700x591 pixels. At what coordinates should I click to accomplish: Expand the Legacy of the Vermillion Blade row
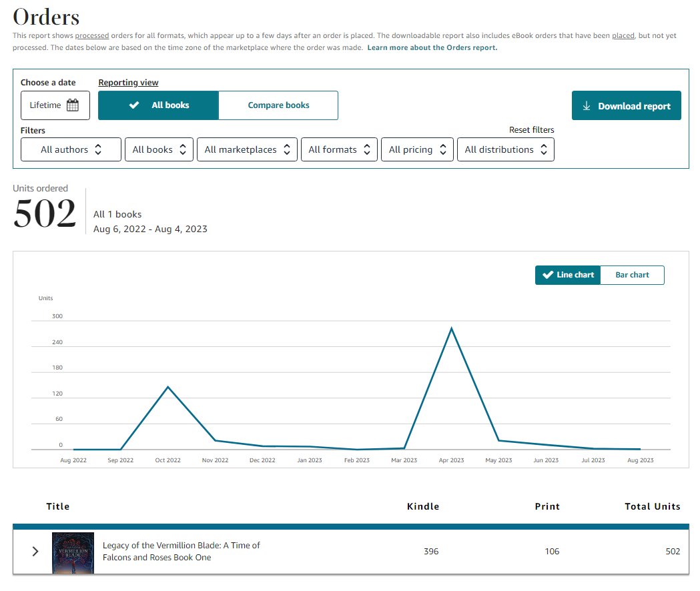point(35,552)
